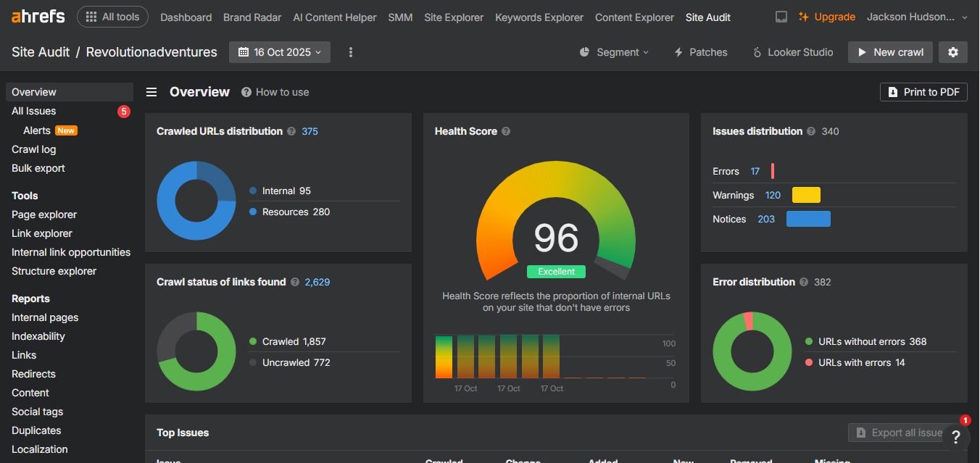Click the Upgrade link
This screenshot has width=980, height=463.
click(x=827, y=17)
